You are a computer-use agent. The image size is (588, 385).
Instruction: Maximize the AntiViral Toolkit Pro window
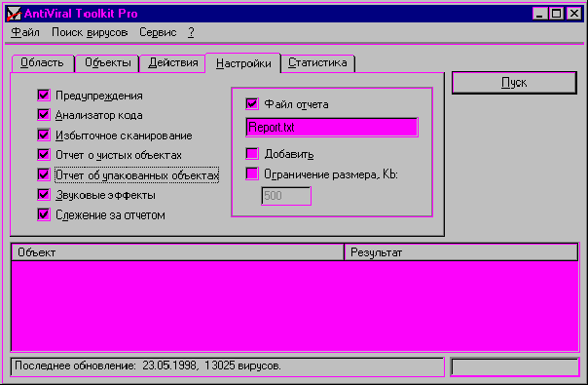[557, 14]
